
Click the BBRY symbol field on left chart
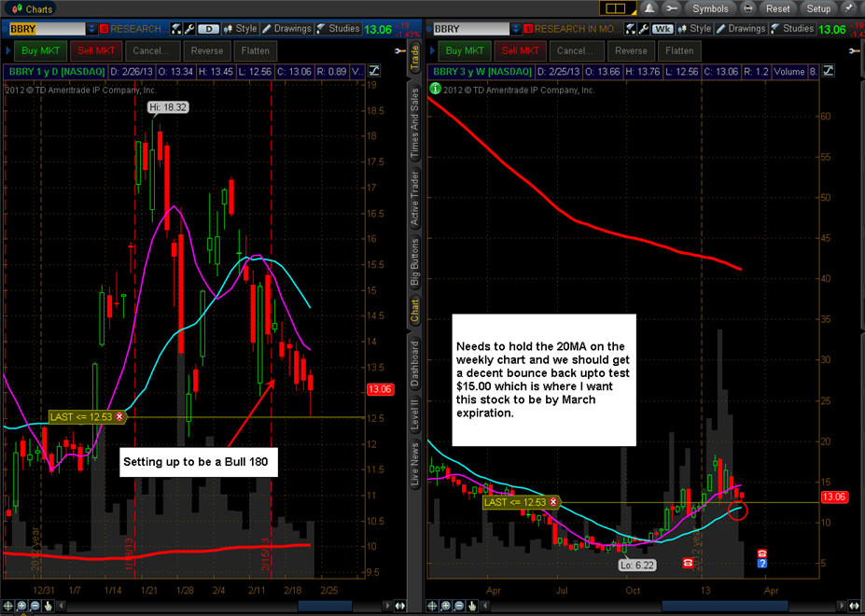coord(47,29)
